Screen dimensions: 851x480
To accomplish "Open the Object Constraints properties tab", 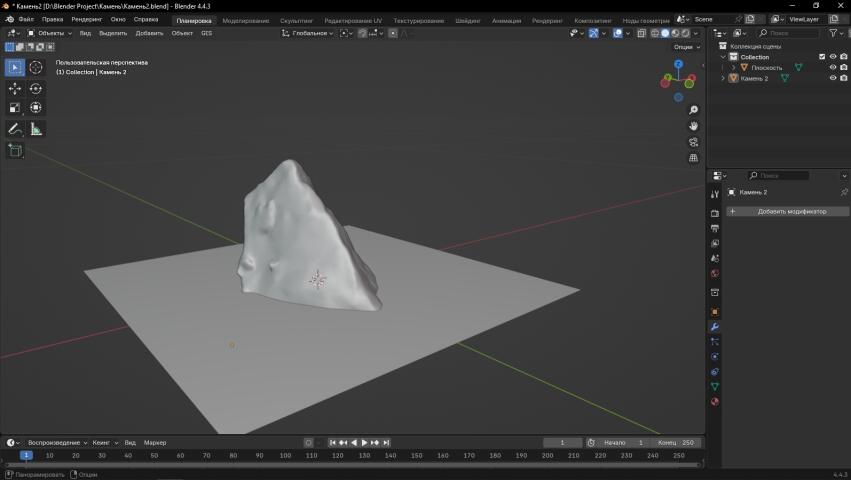I will [x=715, y=372].
